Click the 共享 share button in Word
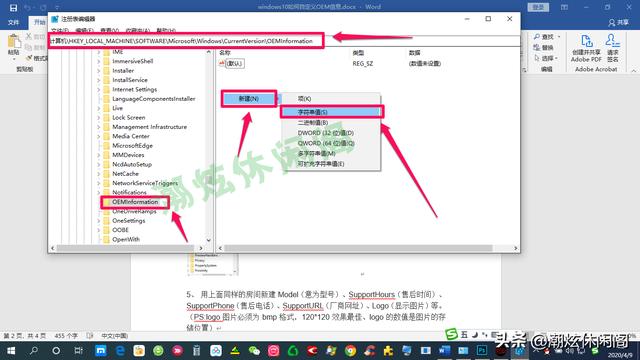640x360 pixels. click(x=619, y=23)
